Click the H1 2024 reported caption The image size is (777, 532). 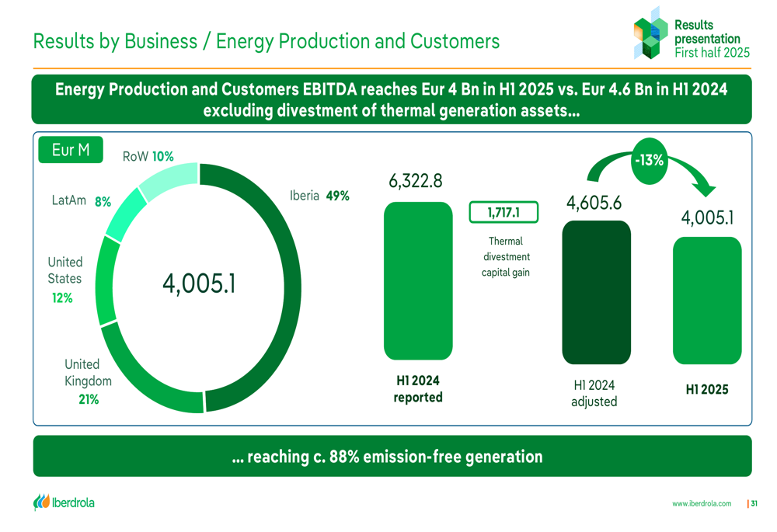click(418, 389)
